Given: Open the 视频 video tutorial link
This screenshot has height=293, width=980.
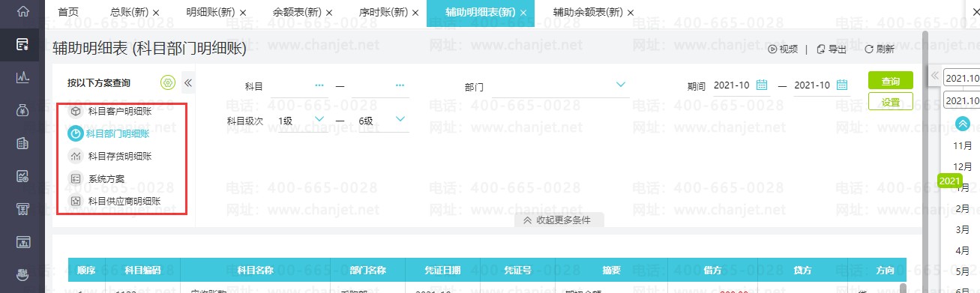Looking at the screenshot, I should click(x=783, y=49).
